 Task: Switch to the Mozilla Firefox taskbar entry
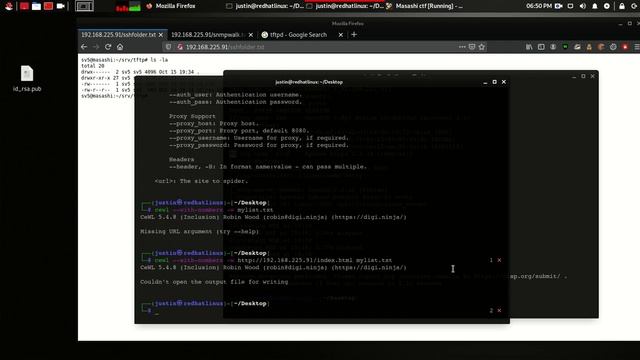point(171,6)
